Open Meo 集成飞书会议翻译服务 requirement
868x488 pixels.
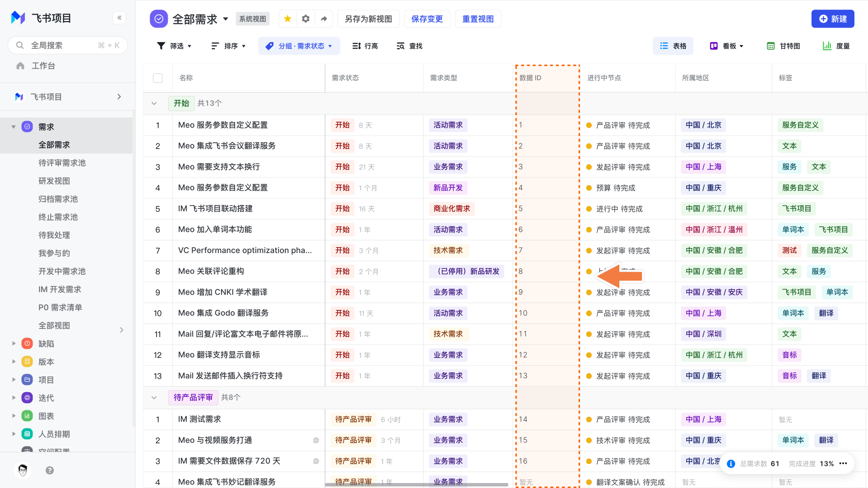pos(227,146)
